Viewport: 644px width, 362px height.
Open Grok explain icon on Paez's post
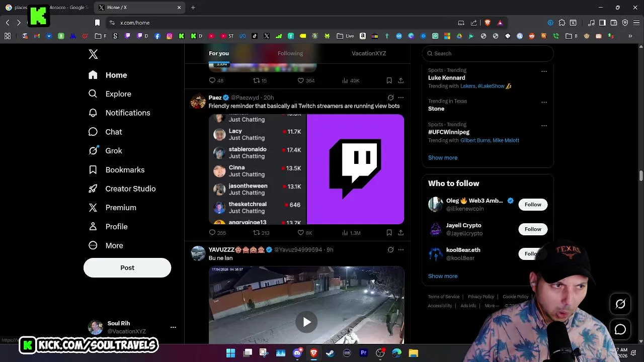pos(390,98)
